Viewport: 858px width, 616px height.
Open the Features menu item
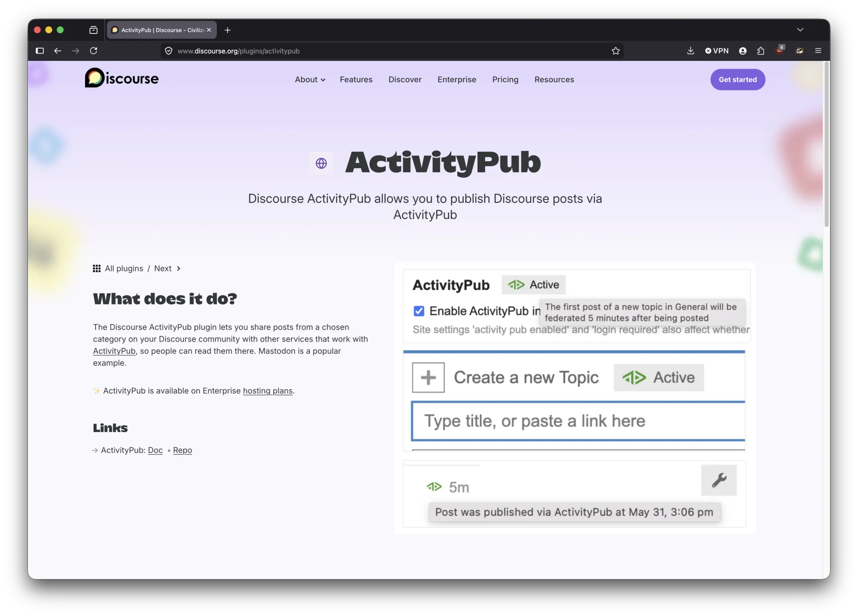tap(356, 79)
